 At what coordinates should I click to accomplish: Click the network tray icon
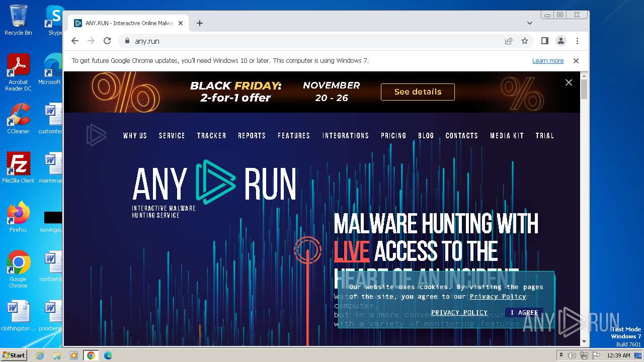(x=584, y=355)
